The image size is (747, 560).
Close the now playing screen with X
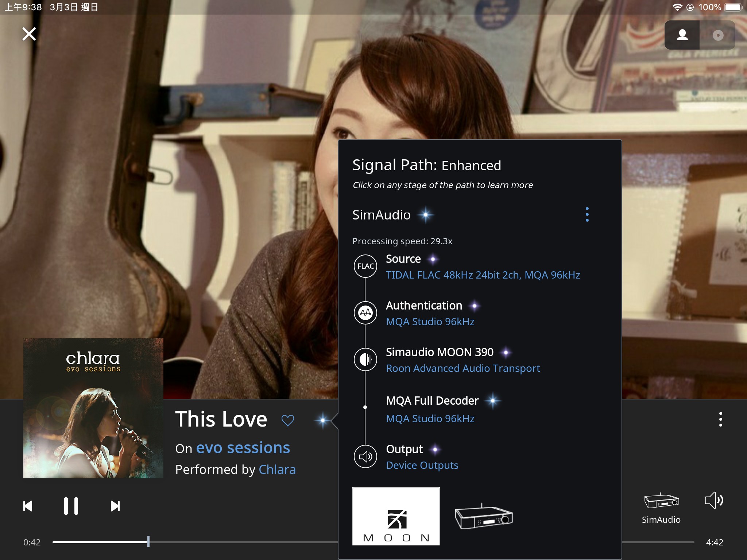pos(29,34)
